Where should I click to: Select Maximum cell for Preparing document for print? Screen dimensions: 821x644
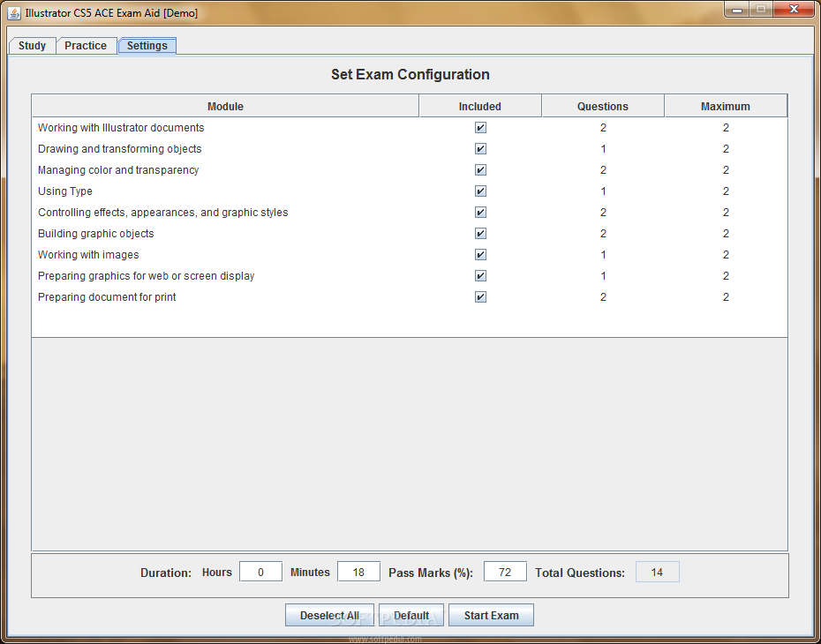pos(726,297)
